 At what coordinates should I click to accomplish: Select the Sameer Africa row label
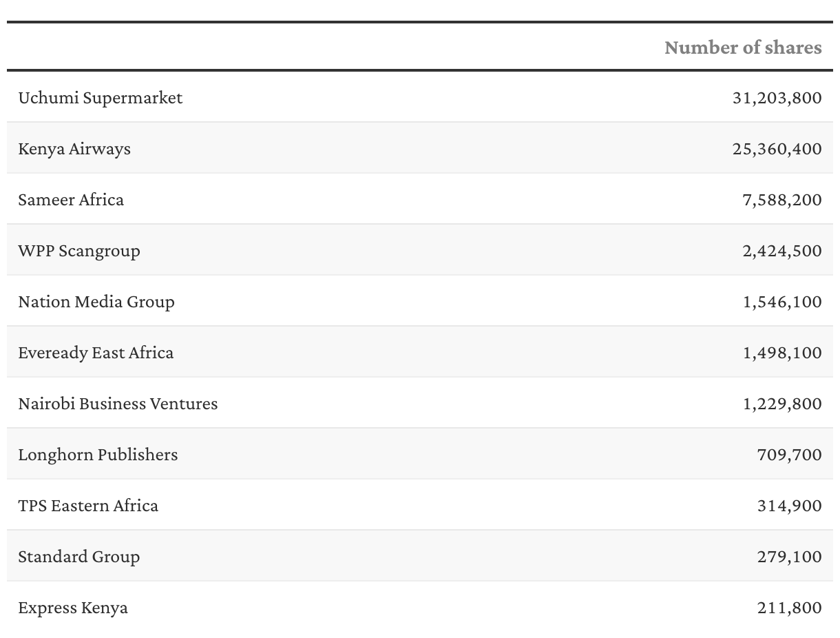click(x=71, y=199)
